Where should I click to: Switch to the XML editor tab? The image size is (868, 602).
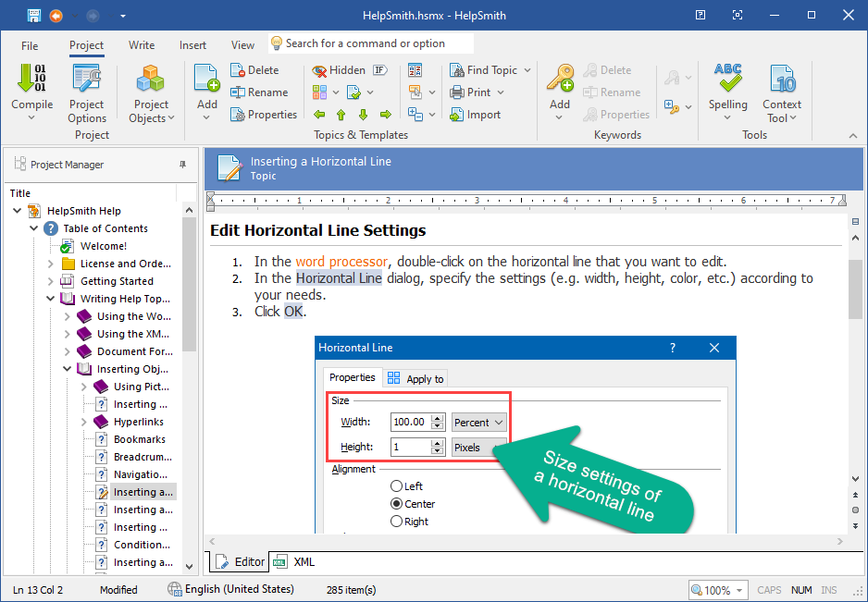point(294,562)
